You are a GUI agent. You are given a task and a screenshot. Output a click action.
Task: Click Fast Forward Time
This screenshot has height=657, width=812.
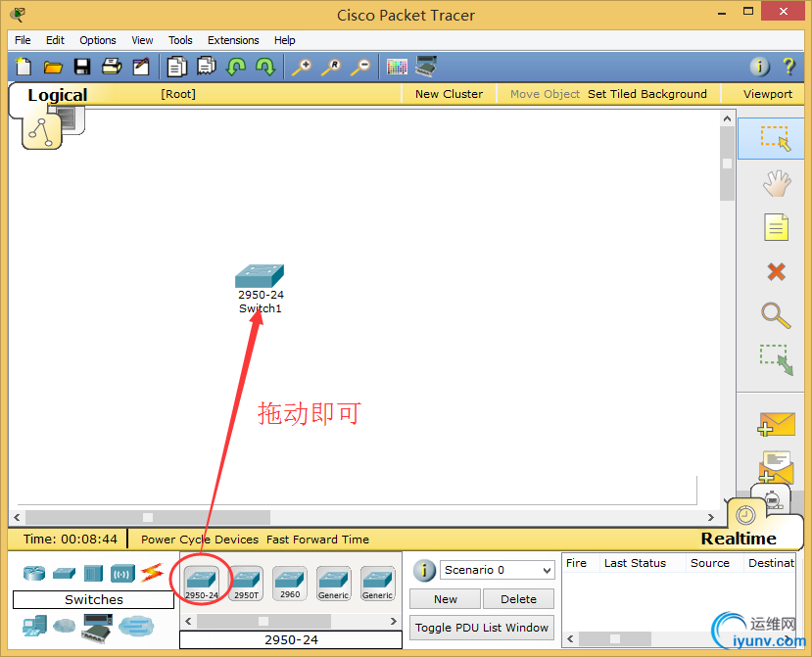coord(317,540)
